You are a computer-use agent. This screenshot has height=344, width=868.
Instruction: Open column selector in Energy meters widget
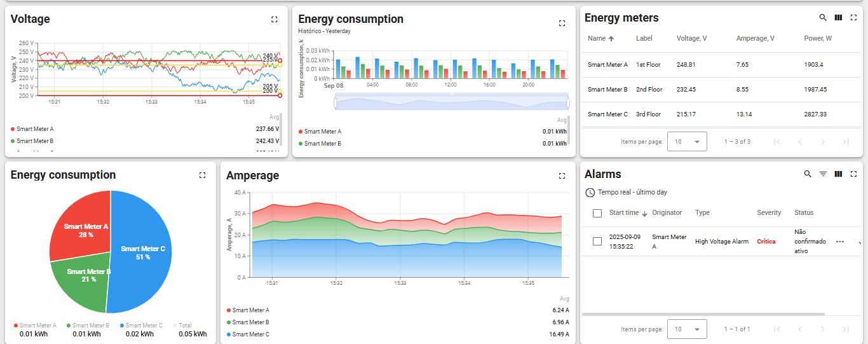click(838, 18)
